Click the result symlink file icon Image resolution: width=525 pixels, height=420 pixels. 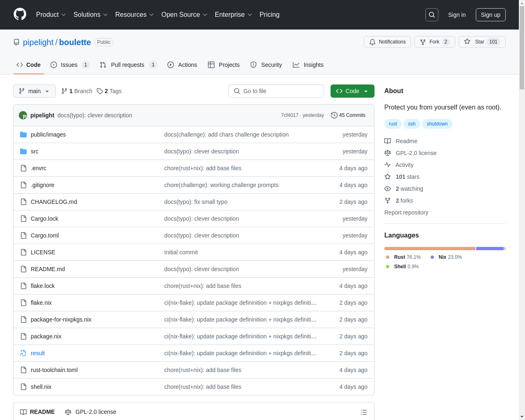click(x=23, y=353)
